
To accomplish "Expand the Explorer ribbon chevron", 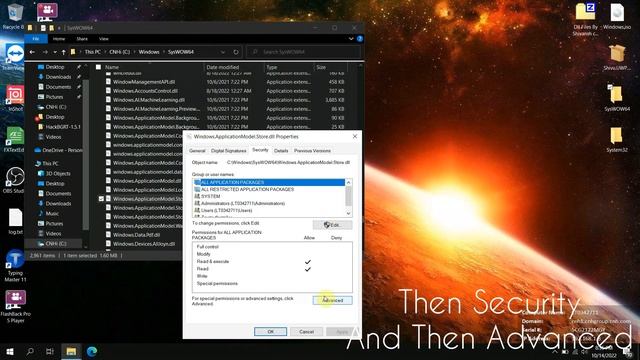I will [351, 39].
